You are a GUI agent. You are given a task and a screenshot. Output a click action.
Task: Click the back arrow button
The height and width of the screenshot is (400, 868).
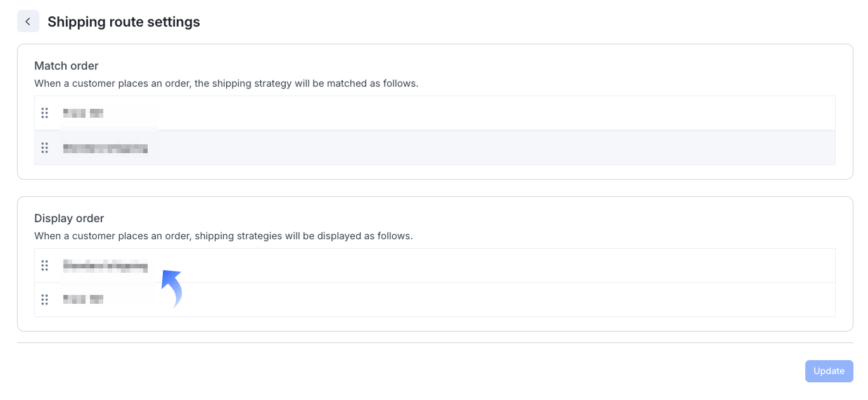(x=28, y=22)
